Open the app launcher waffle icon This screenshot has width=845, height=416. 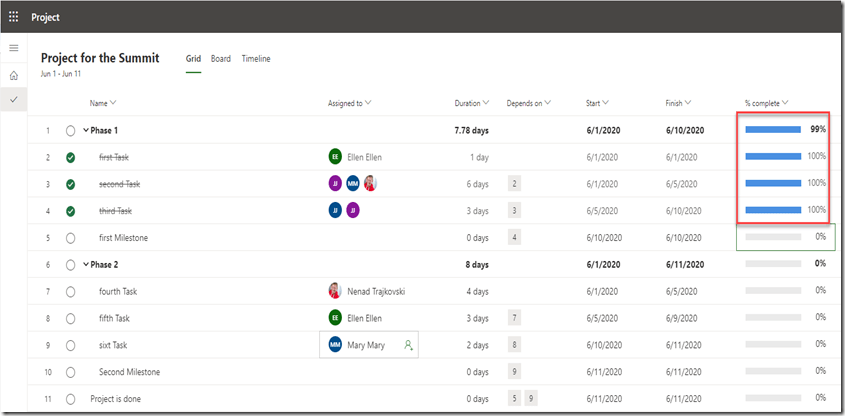click(x=14, y=16)
